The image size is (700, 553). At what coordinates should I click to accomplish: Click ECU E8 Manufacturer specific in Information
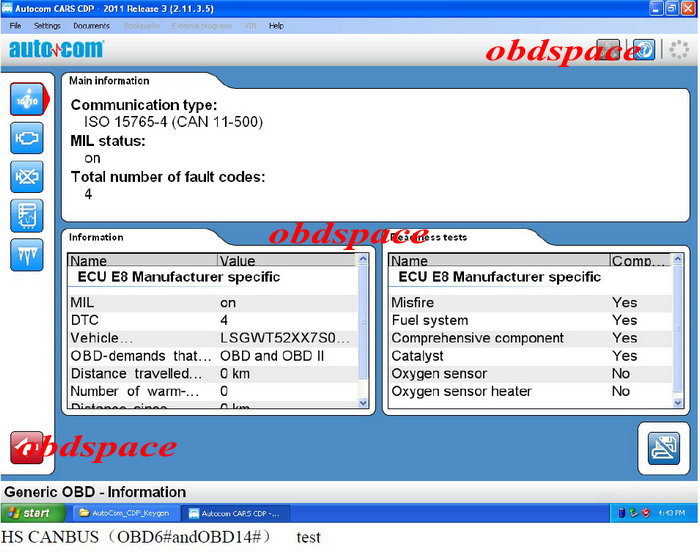click(x=179, y=277)
